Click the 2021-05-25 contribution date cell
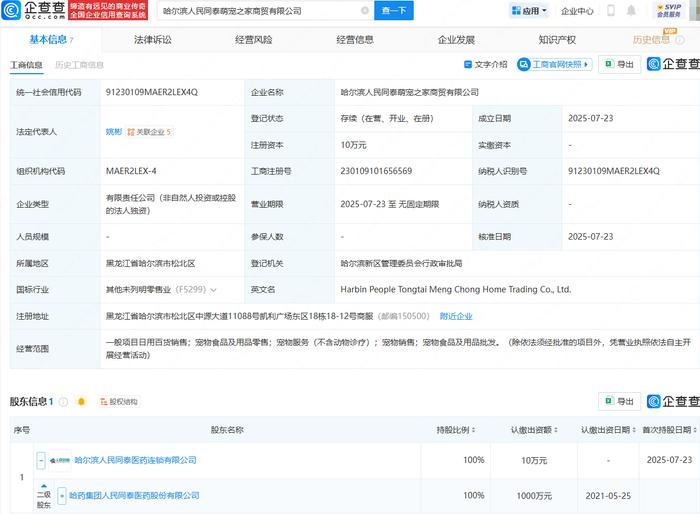 (x=608, y=496)
